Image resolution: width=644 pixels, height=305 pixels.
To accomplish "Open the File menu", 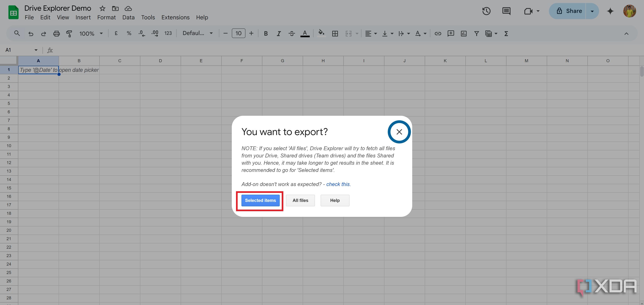I will point(29,17).
